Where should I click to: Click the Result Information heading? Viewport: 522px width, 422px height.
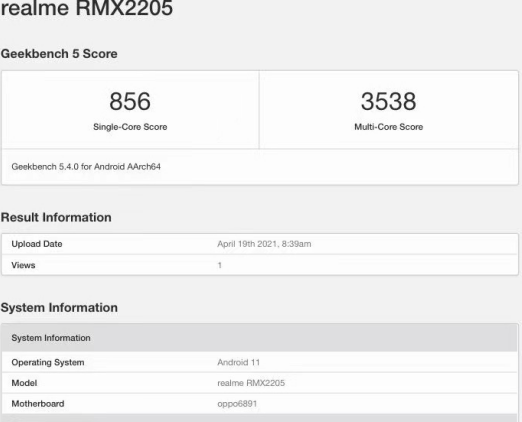coord(56,217)
